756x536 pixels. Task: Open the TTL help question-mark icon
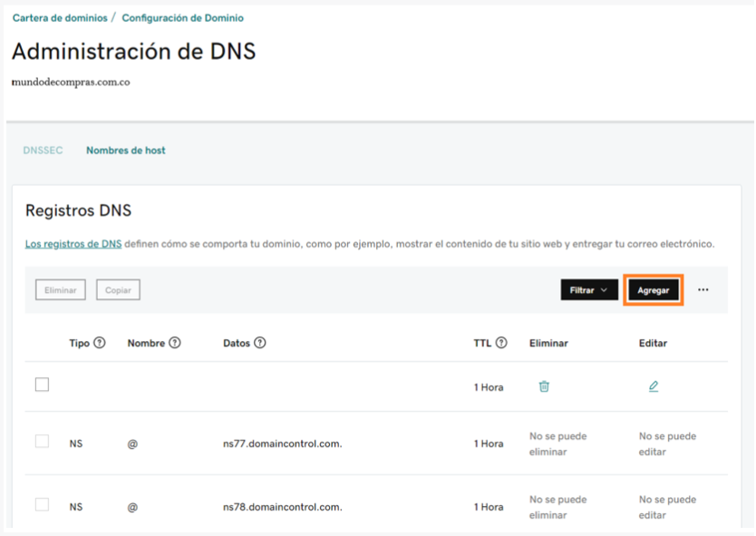pos(501,343)
